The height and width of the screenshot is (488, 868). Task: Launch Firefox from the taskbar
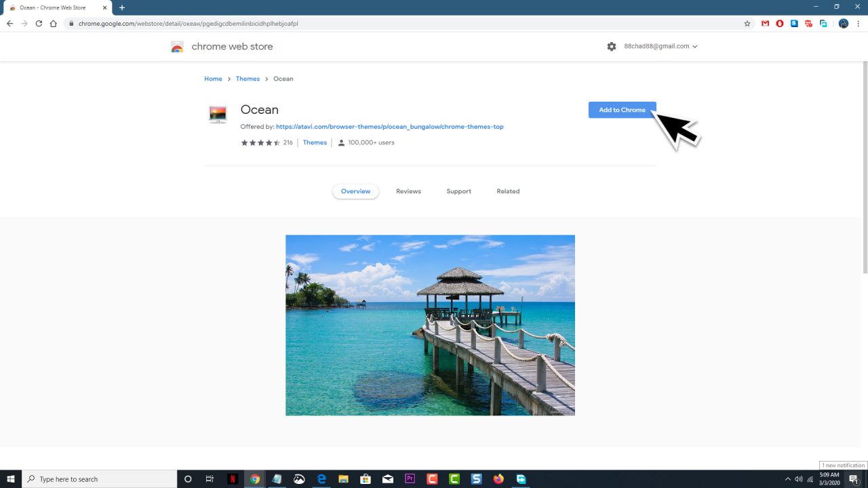(x=498, y=479)
